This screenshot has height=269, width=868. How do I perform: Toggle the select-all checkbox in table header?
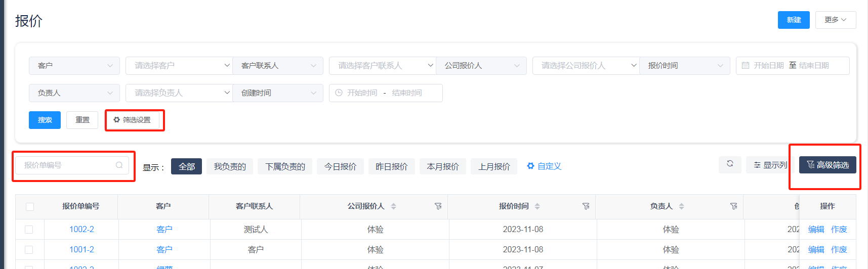[x=30, y=207]
